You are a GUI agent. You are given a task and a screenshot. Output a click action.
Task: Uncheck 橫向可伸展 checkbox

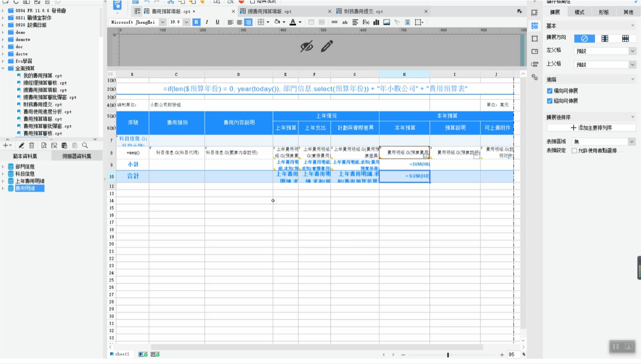click(x=550, y=91)
